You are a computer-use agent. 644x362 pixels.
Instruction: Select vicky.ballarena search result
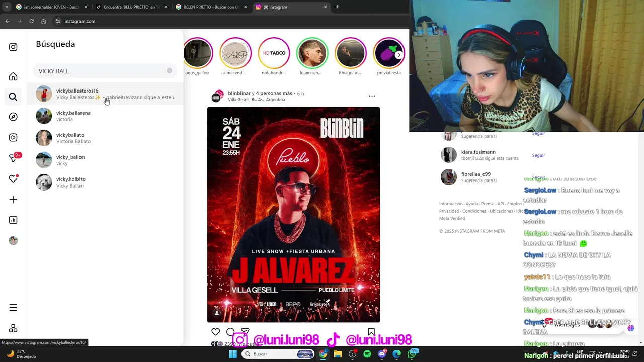[x=105, y=116]
